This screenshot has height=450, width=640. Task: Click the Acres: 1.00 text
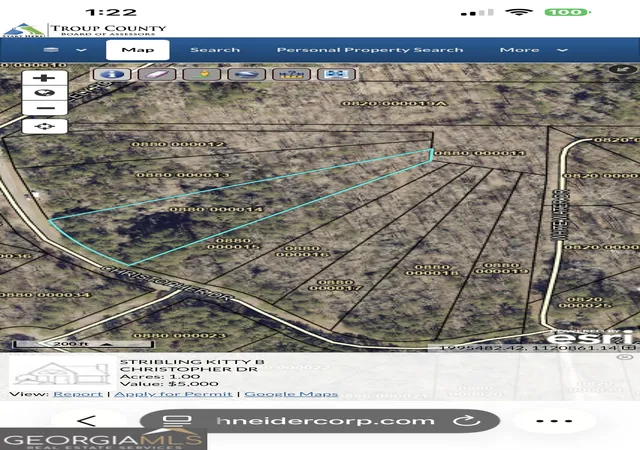(x=160, y=376)
